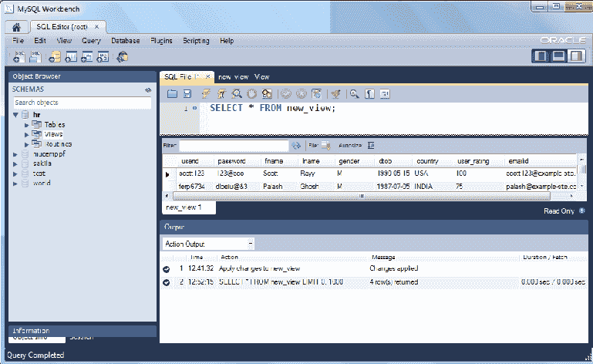Execute the SQL script with lightning icon

(x=206, y=94)
